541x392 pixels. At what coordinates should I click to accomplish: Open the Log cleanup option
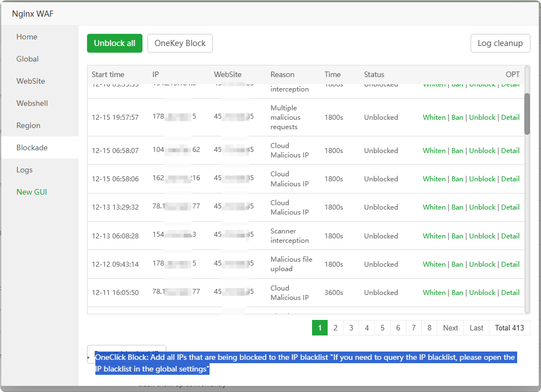click(500, 43)
